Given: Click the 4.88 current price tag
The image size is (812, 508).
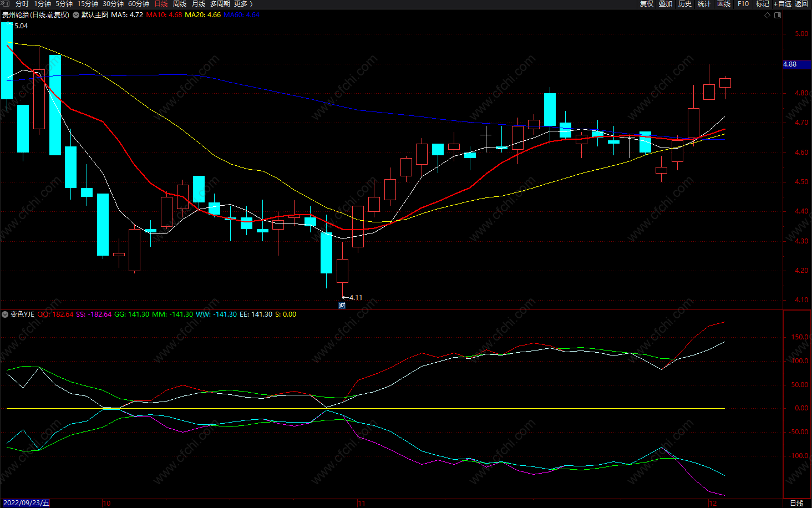Looking at the screenshot, I should pos(796,64).
